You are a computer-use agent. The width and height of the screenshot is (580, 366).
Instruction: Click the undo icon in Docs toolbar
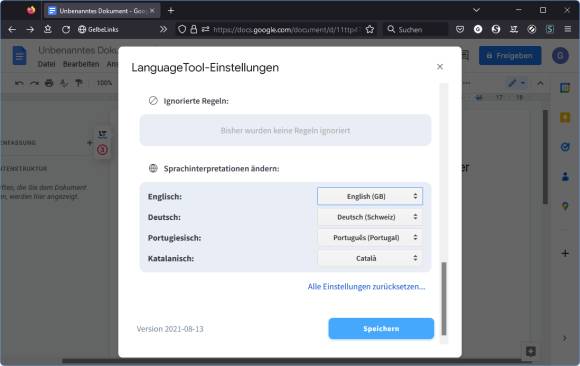coord(19,83)
